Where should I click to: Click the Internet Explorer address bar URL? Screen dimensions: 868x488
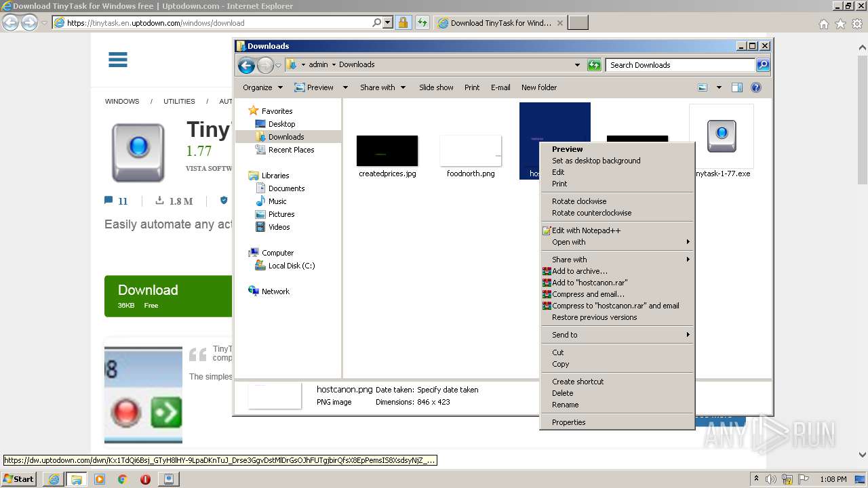[155, 23]
